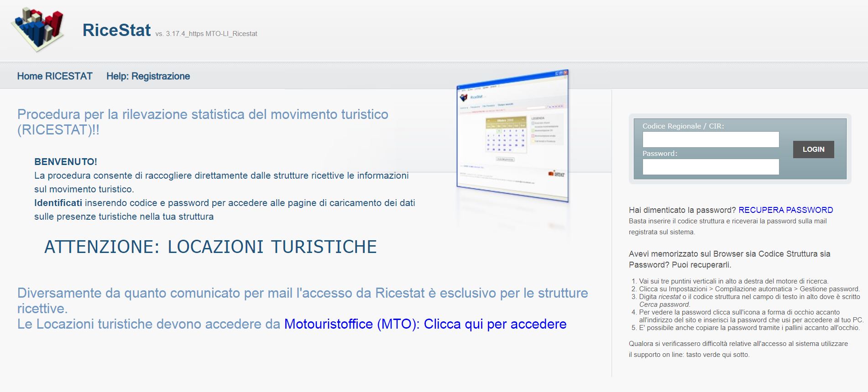Open the Home RICESTAT menu item
The image size is (868, 392).
click(55, 76)
